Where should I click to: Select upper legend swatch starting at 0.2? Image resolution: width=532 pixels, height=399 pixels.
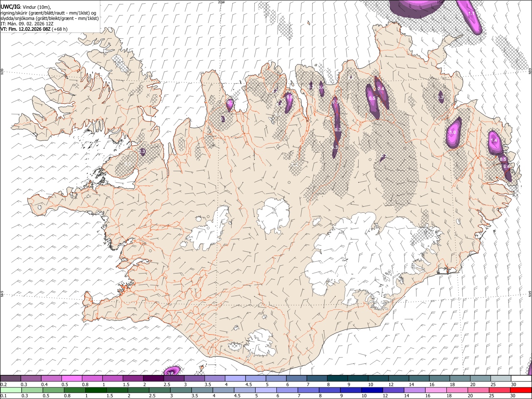click(10, 378)
